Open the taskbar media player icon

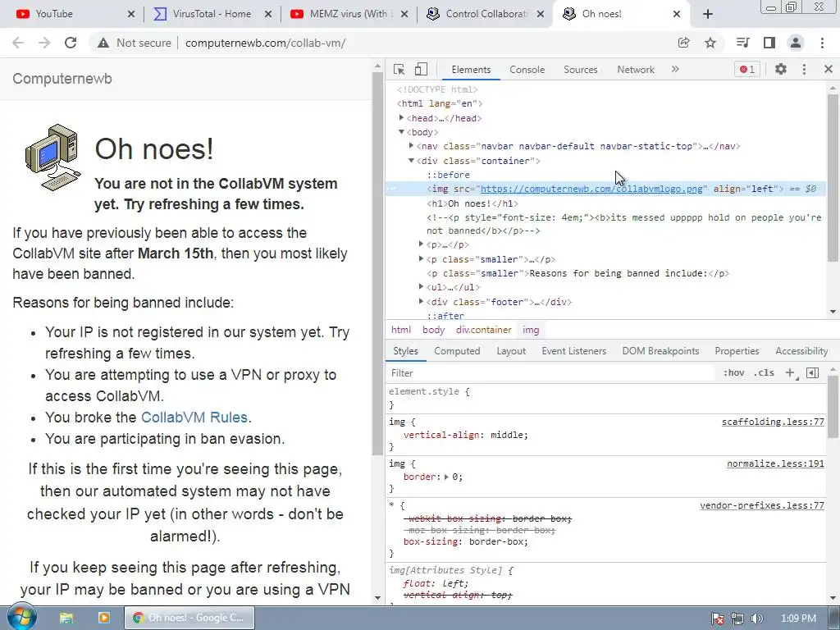tap(104, 618)
